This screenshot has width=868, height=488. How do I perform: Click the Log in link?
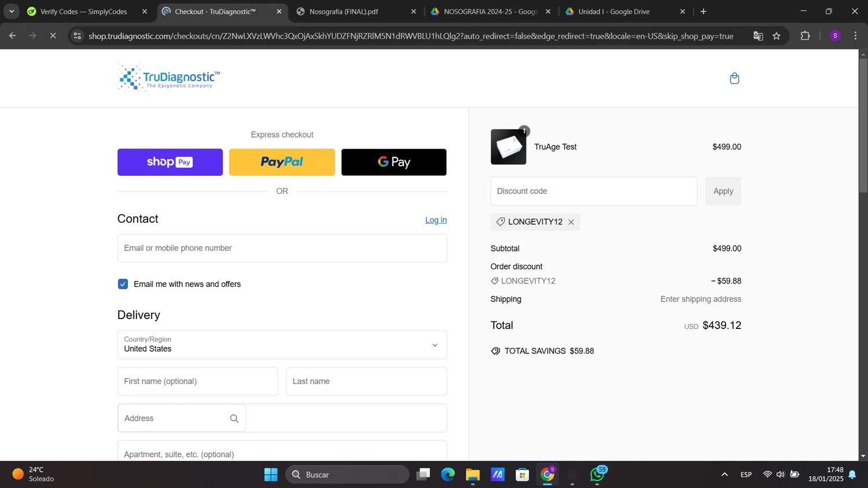coord(436,220)
